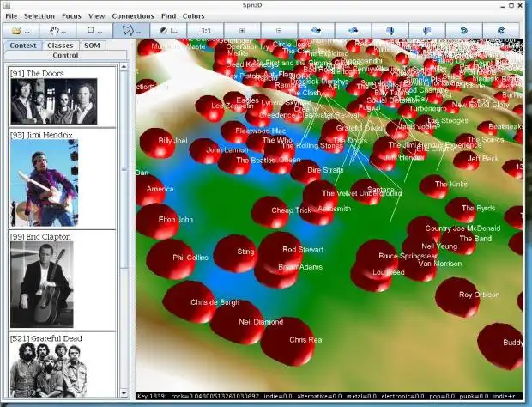This screenshot has height=407, width=532.
Task: Select the Billy Joel sphere on map
Action: coord(157,143)
